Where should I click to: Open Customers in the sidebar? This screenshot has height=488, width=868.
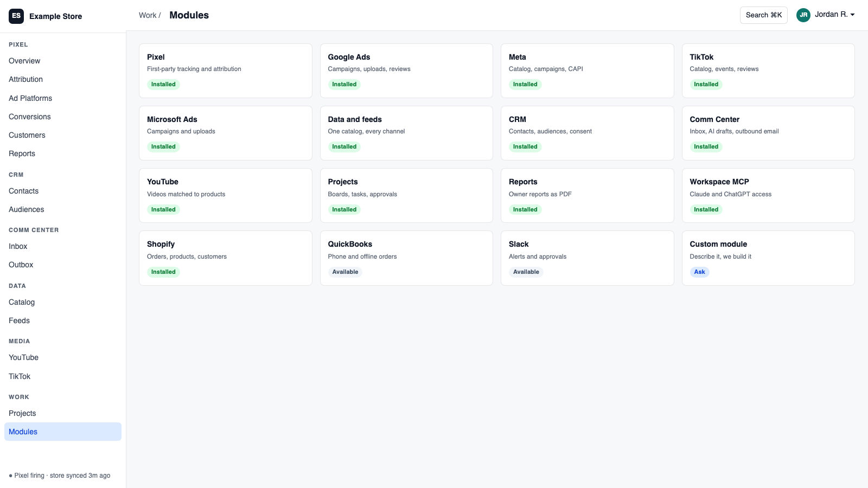pyautogui.click(x=63, y=135)
